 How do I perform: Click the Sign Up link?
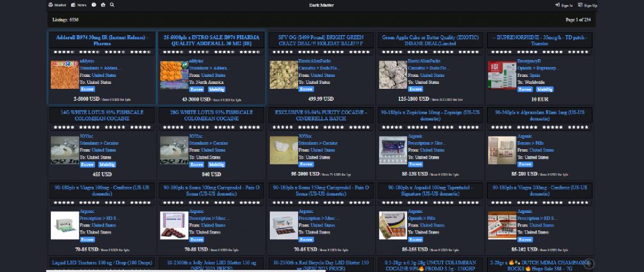[588, 5]
